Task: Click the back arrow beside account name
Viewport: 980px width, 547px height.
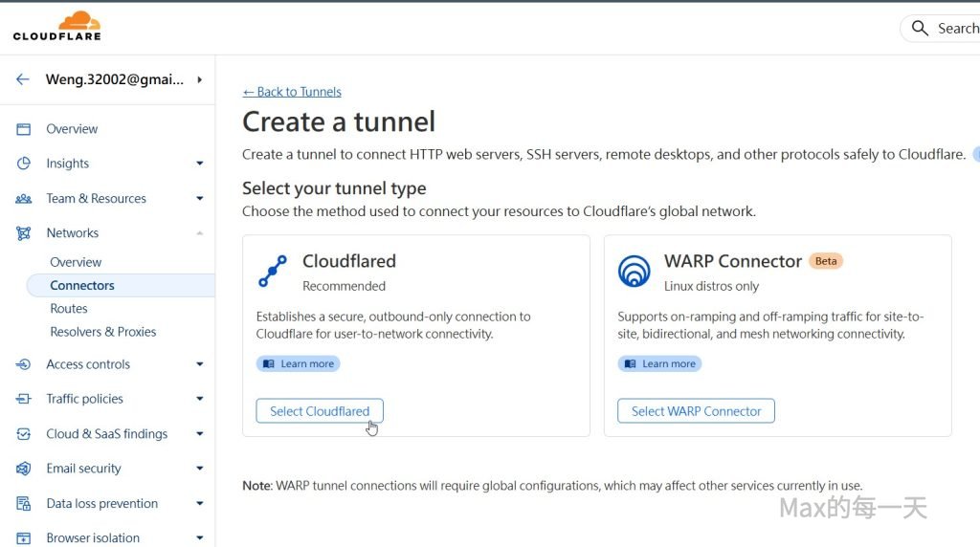Action: click(23, 79)
